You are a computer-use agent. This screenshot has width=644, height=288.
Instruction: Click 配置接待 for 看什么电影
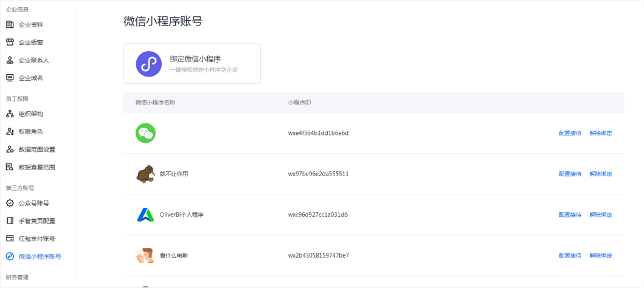pyautogui.click(x=570, y=255)
